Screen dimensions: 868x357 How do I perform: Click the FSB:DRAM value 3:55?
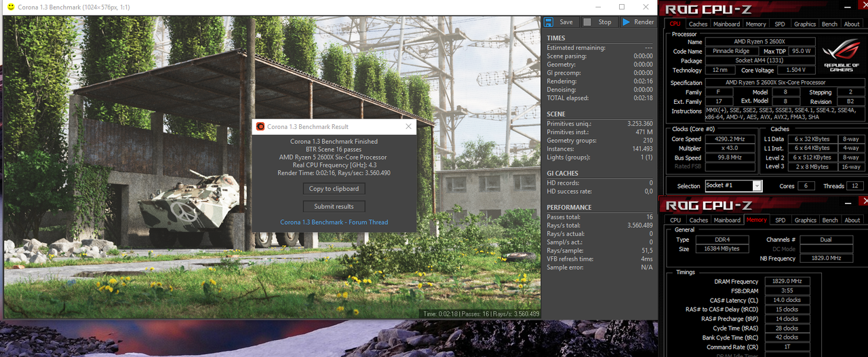[x=786, y=291]
